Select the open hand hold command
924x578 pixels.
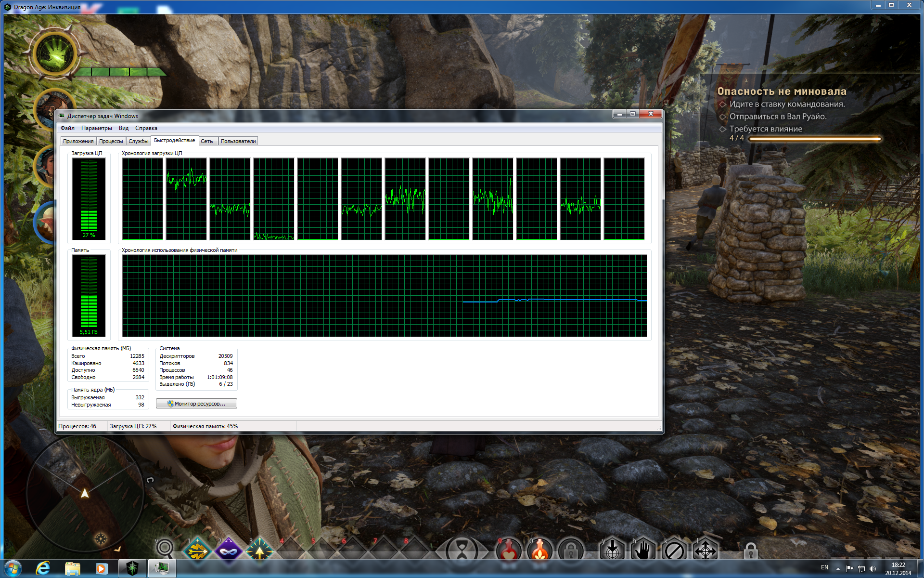(x=643, y=550)
